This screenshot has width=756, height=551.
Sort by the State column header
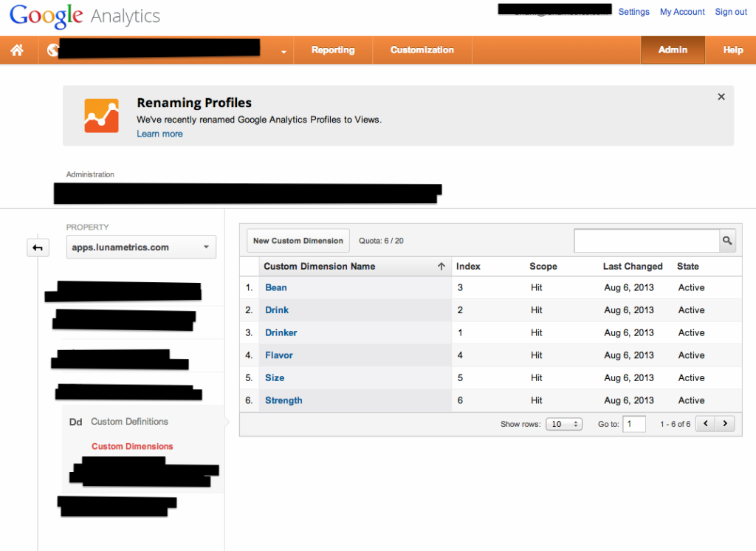(x=687, y=267)
